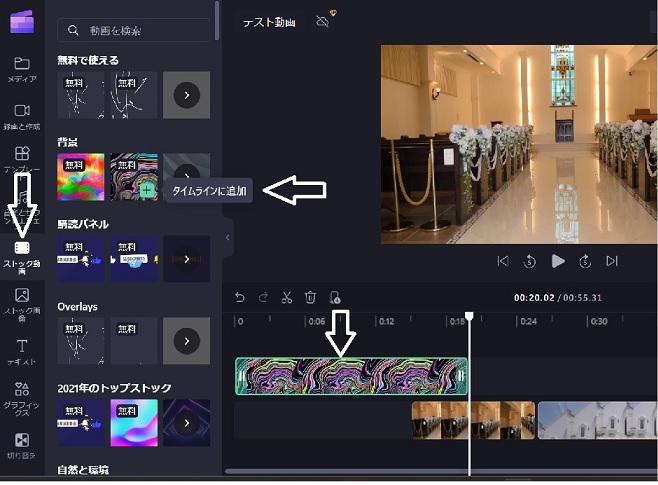Forward five seconds
This screenshot has width=658, height=485.
(585, 261)
